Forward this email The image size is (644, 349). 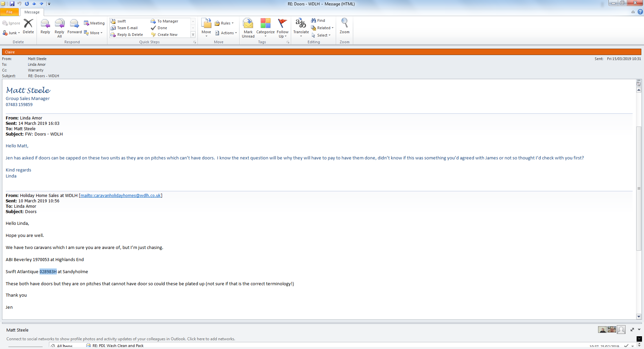[74, 26]
